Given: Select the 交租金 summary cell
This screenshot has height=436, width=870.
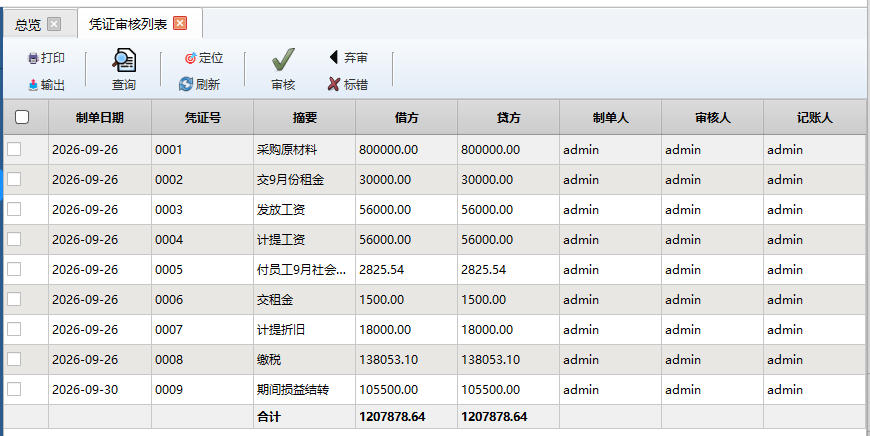Looking at the screenshot, I should coord(305,300).
